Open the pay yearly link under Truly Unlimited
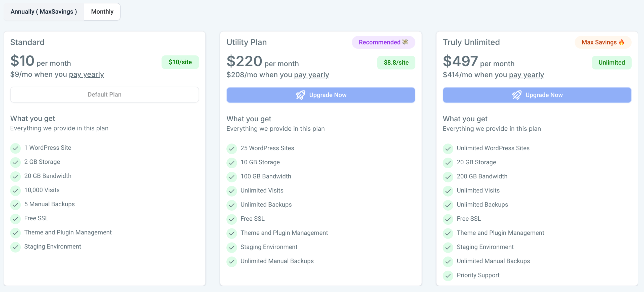644x292 pixels. 526,75
